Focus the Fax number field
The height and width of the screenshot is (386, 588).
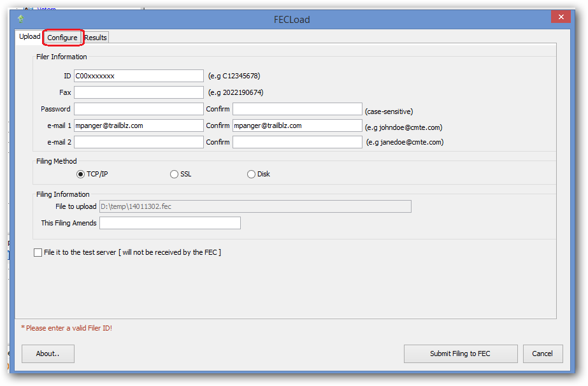tap(138, 92)
